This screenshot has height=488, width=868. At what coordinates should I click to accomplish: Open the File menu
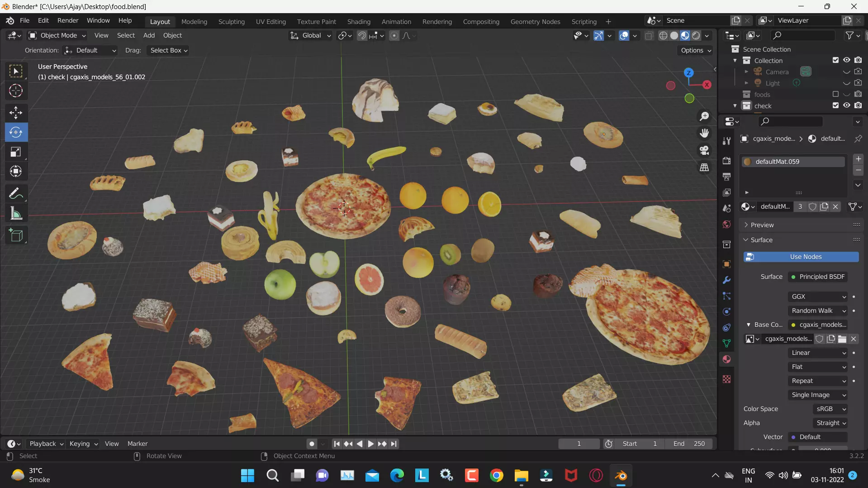[25, 21]
